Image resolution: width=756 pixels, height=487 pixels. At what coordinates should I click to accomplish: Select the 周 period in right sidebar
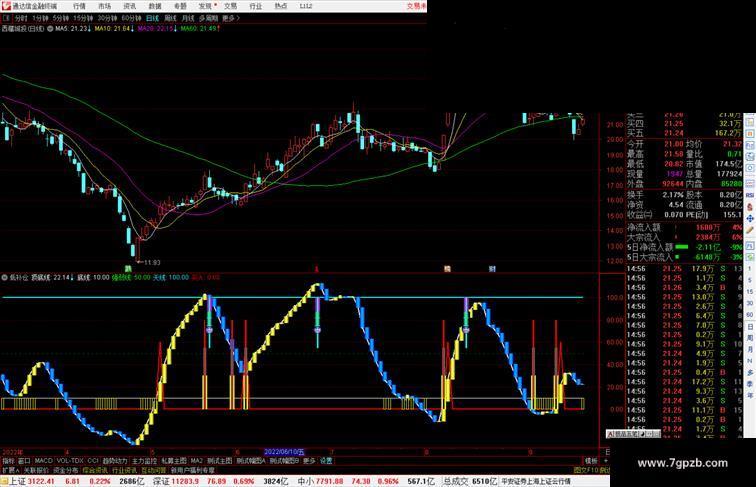tap(750, 338)
